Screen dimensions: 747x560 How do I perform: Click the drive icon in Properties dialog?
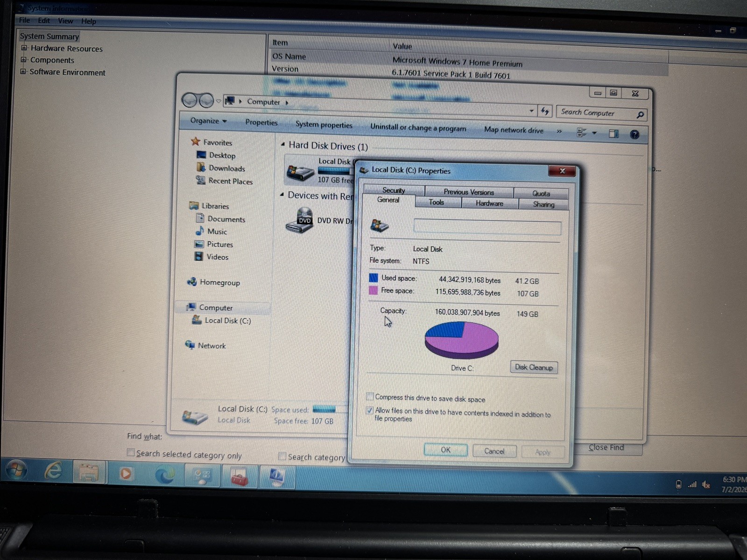[x=379, y=226]
